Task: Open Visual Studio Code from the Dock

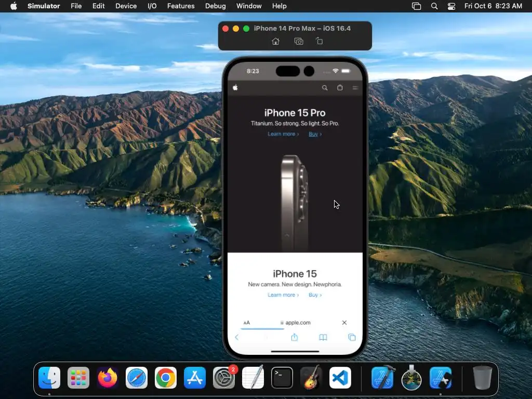Action: (x=340, y=378)
